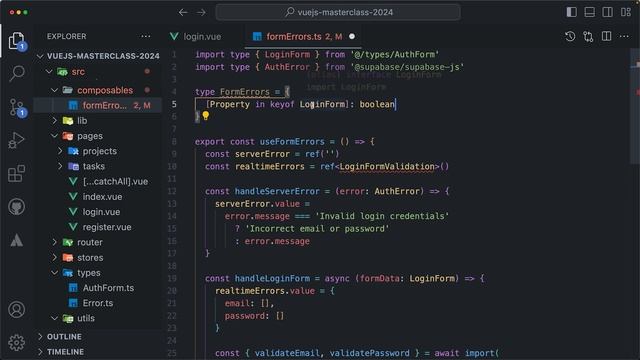640x360 pixels.
Task: Open Source Control view icon
Action: tap(17, 107)
